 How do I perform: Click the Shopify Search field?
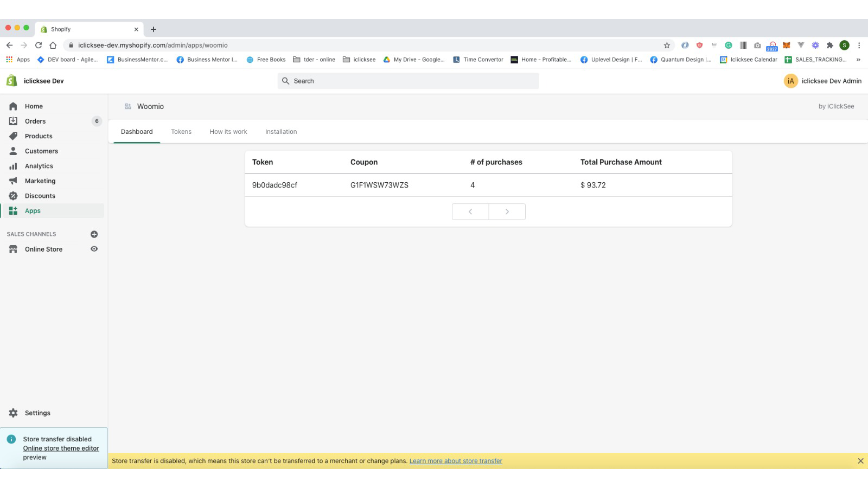pos(408,81)
